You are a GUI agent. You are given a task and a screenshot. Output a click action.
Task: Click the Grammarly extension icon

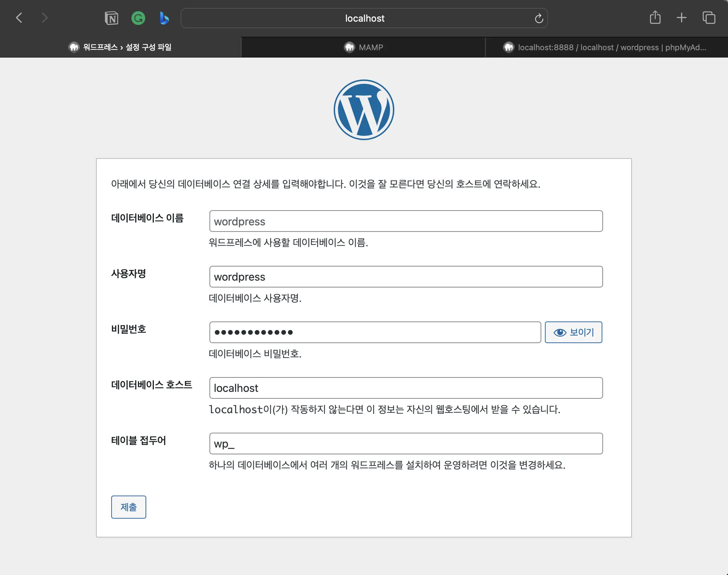(x=138, y=18)
